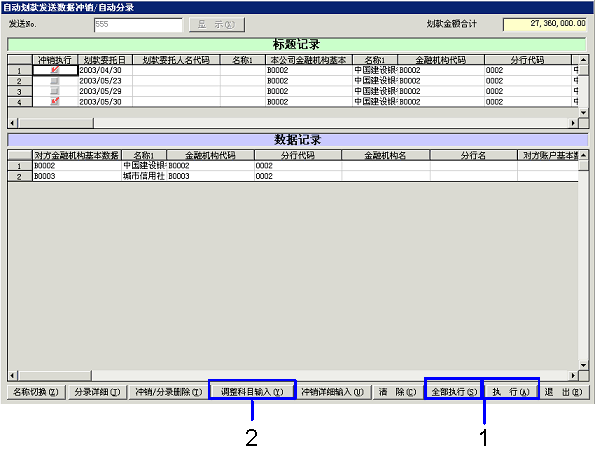Uncheck the 冲销执行 box for 2003/05/30
The height and width of the screenshot is (453, 595).
click(55, 101)
